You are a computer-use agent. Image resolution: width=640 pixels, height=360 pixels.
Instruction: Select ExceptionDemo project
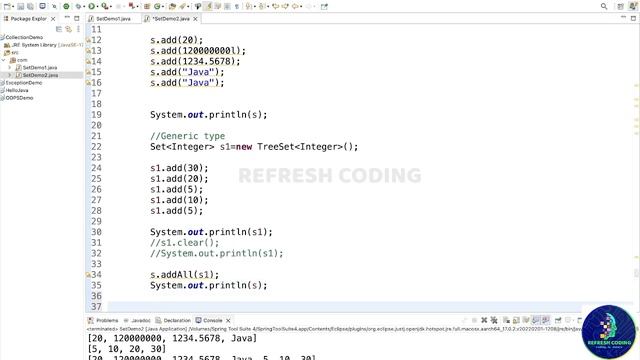[24, 83]
